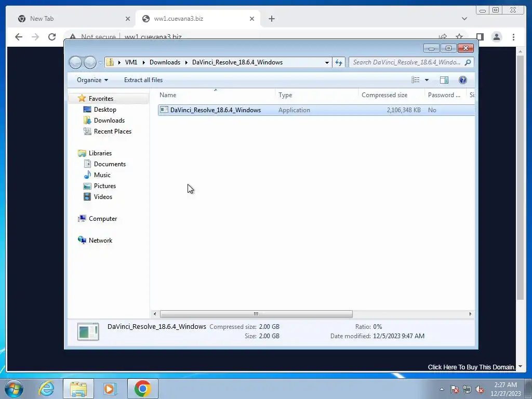Select Downloads in the address breadcrumb
Screen dimensions: 532x399
click(x=165, y=62)
